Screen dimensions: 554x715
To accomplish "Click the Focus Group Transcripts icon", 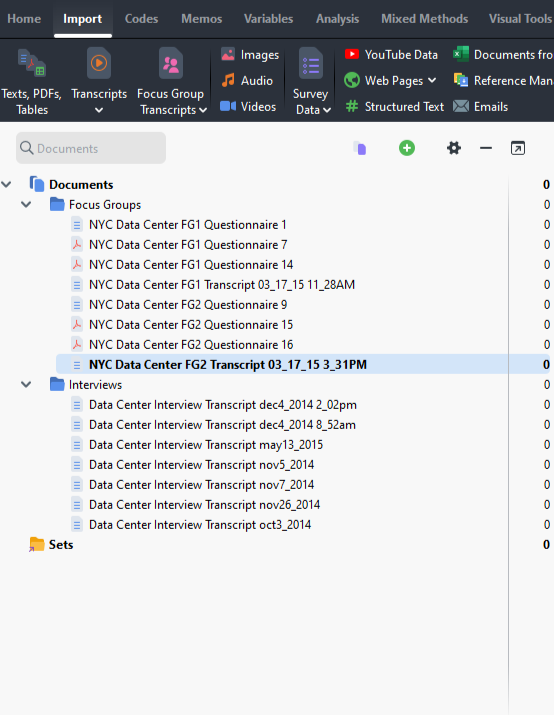I will (171, 63).
